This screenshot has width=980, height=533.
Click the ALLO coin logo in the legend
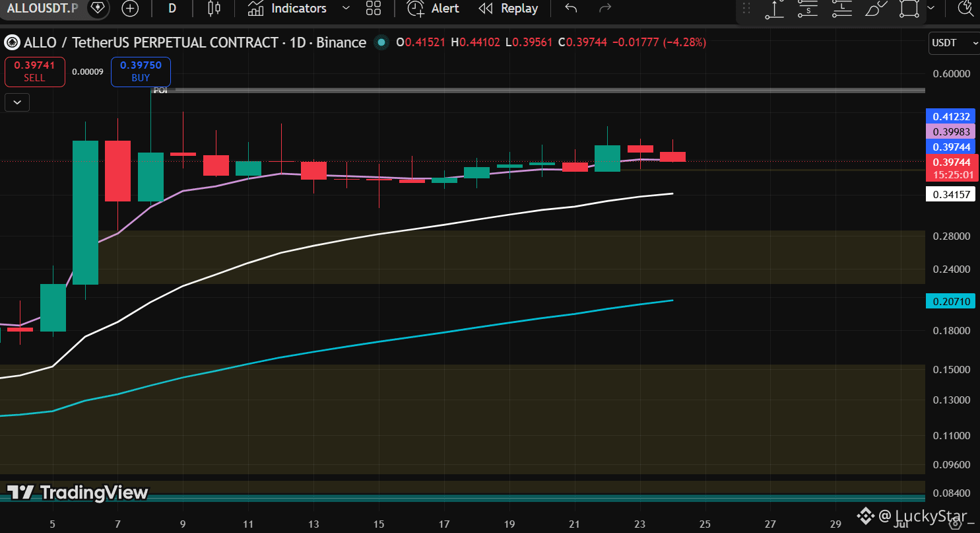click(x=12, y=43)
